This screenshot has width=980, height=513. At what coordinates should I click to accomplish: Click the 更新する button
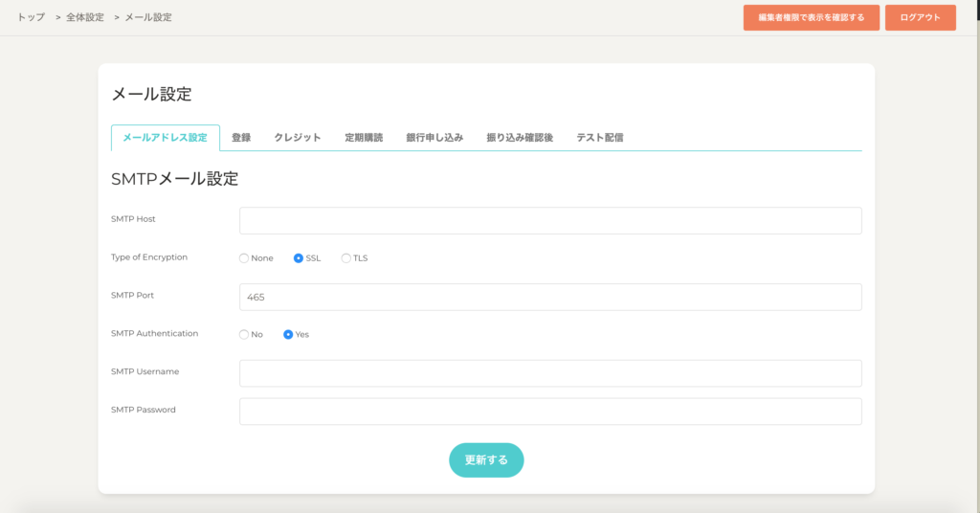[486, 460]
